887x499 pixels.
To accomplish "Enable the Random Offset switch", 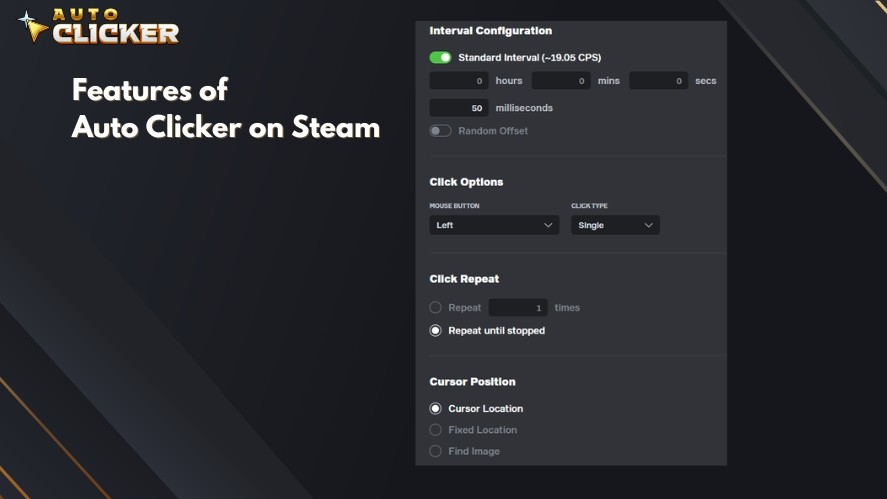I will click(440, 131).
